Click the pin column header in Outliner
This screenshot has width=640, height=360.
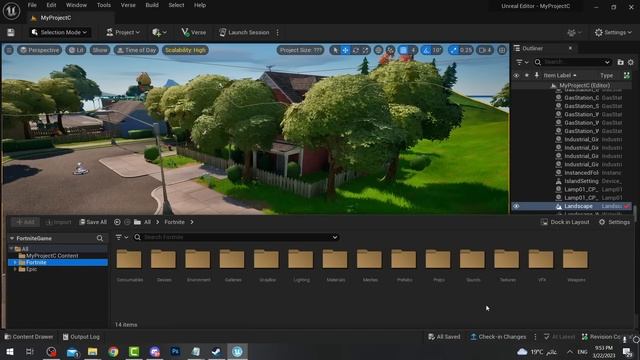pyautogui.click(x=536, y=76)
